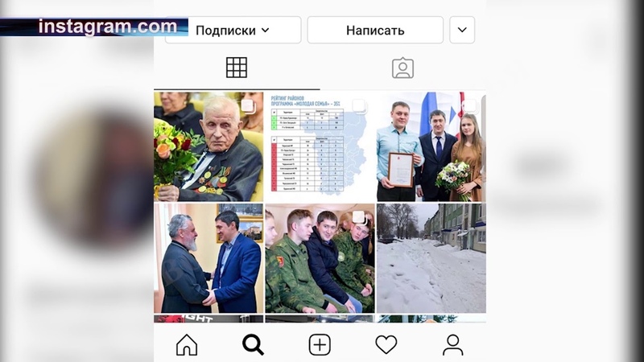Click the carousel icon on veteran post
Image resolution: width=644 pixels, height=362 pixels.
point(248,106)
